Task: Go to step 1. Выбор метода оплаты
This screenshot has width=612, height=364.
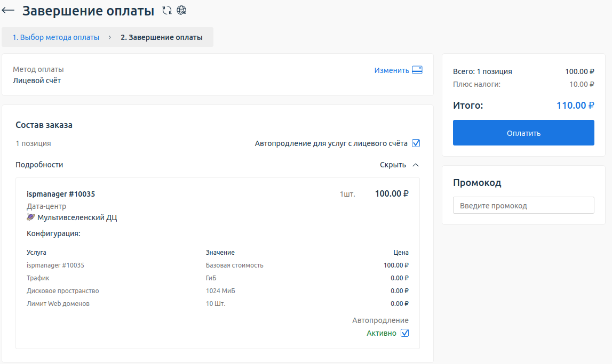Action: click(x=56, y=38)
